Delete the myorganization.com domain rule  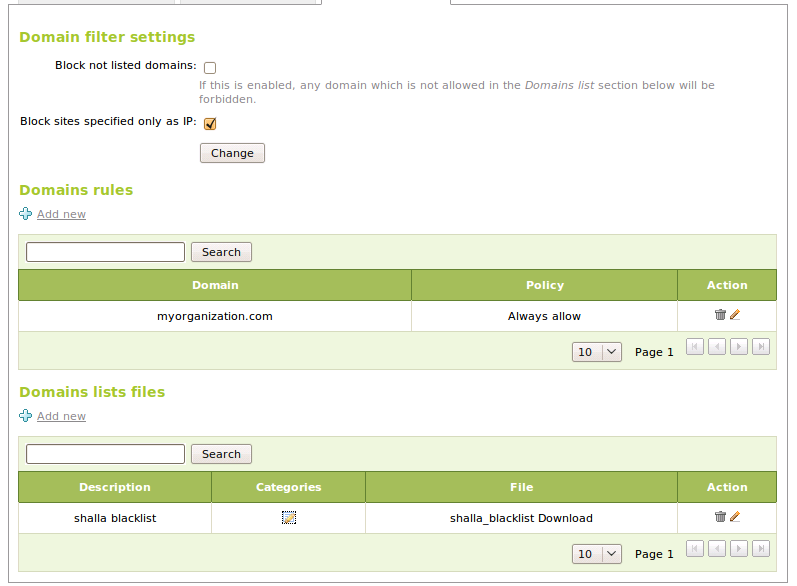point(720,315)
